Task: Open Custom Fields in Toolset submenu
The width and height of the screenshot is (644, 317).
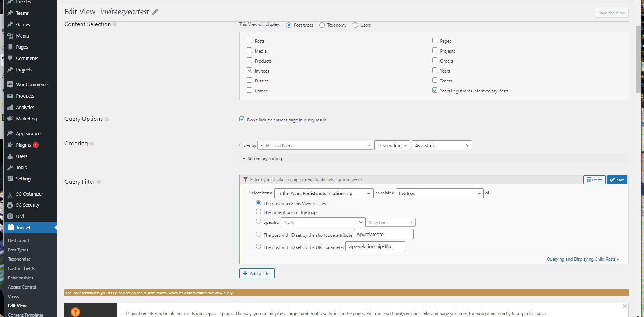Action: [21, 268]
